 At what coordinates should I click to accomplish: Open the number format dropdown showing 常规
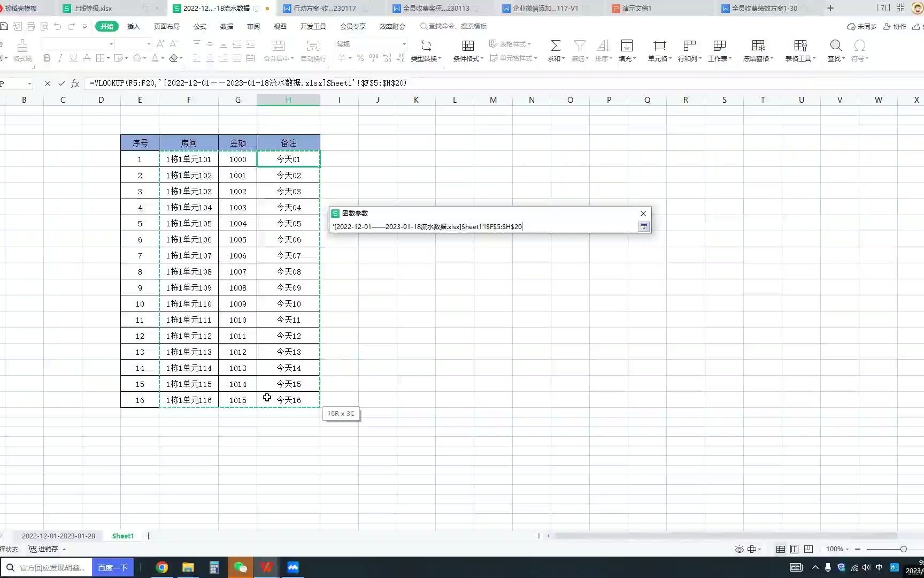[x=404, y=44]
